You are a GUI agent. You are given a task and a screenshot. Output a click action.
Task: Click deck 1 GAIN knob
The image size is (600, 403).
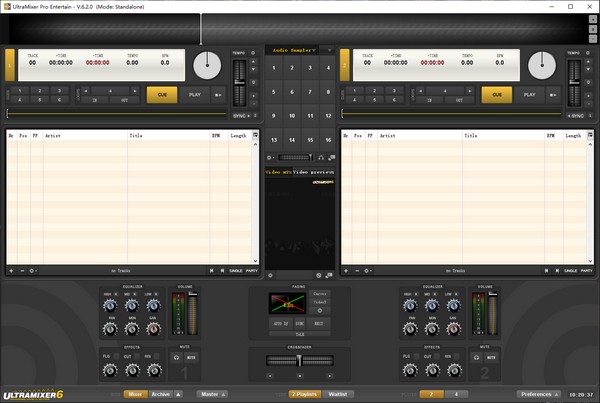153,329
